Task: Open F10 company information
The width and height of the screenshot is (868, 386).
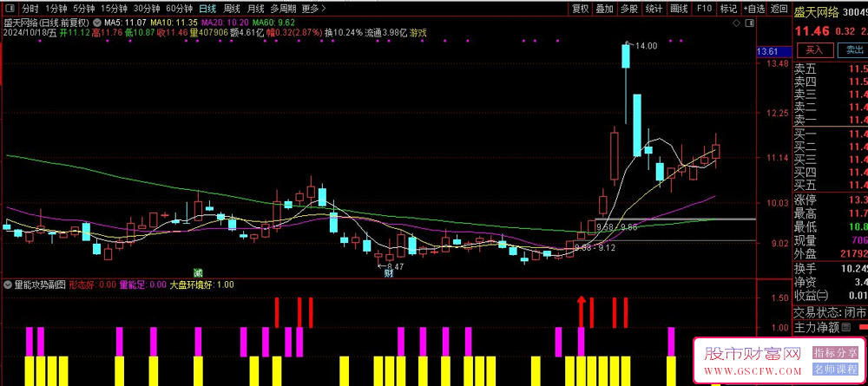Action: [x=704, y=9]
